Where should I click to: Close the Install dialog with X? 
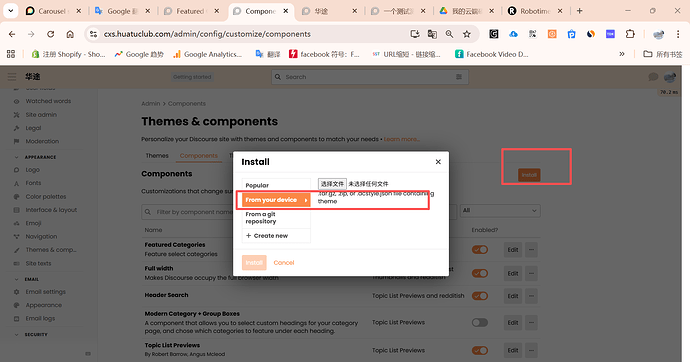click(x=438, y=162)
